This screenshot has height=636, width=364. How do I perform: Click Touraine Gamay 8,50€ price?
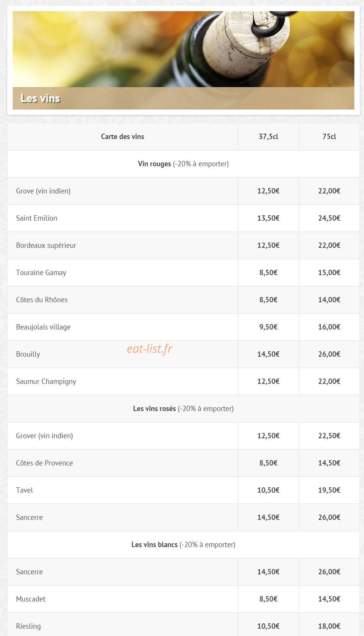[x=268, y=272]
